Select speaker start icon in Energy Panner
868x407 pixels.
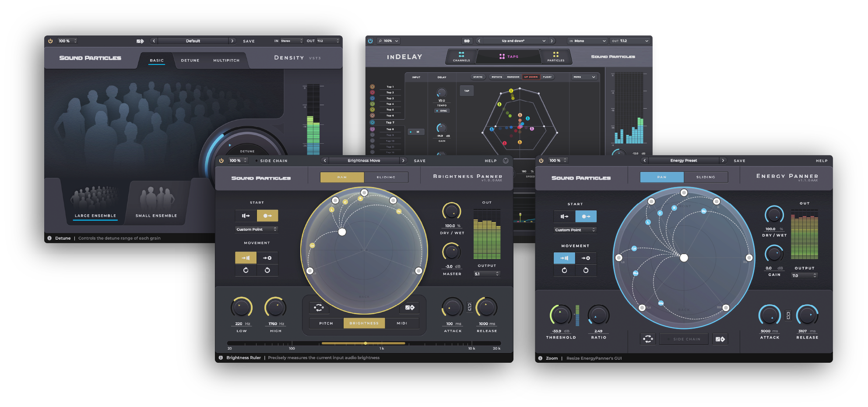coord(565,216)
